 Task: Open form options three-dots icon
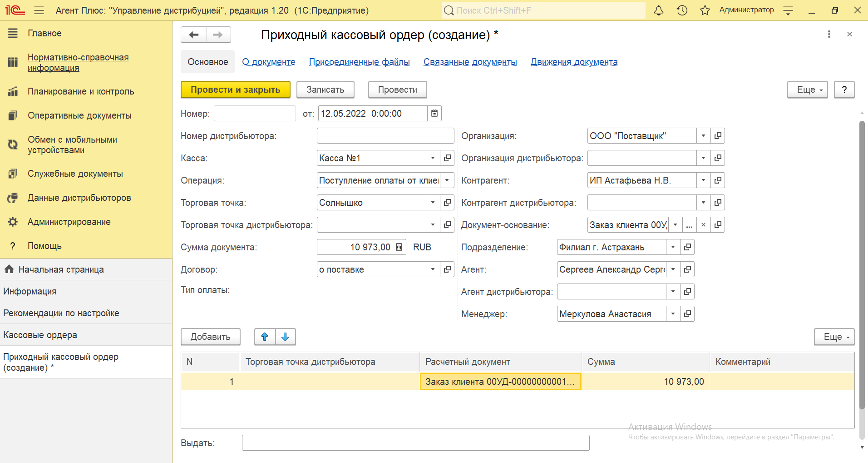pyautogui.click(x=829, y=34)
